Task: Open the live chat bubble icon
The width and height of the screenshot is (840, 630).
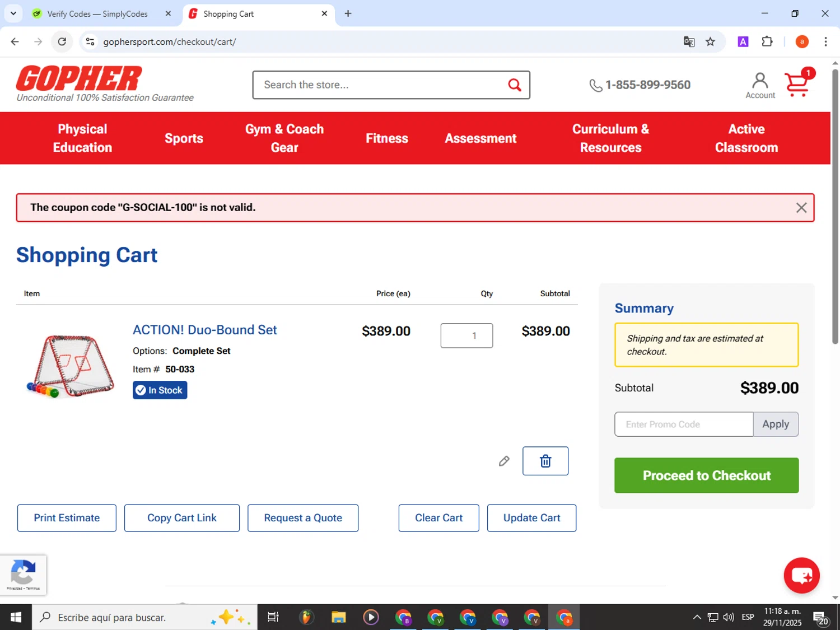Action: [x=801, y=575]
